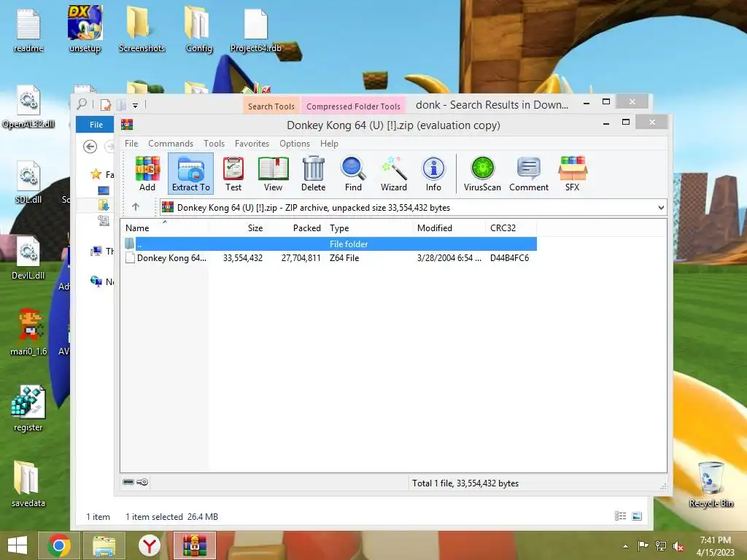Click the Add toolbar icon in WinRAR
Screen dimensions: 747x560
pos(147,174)
